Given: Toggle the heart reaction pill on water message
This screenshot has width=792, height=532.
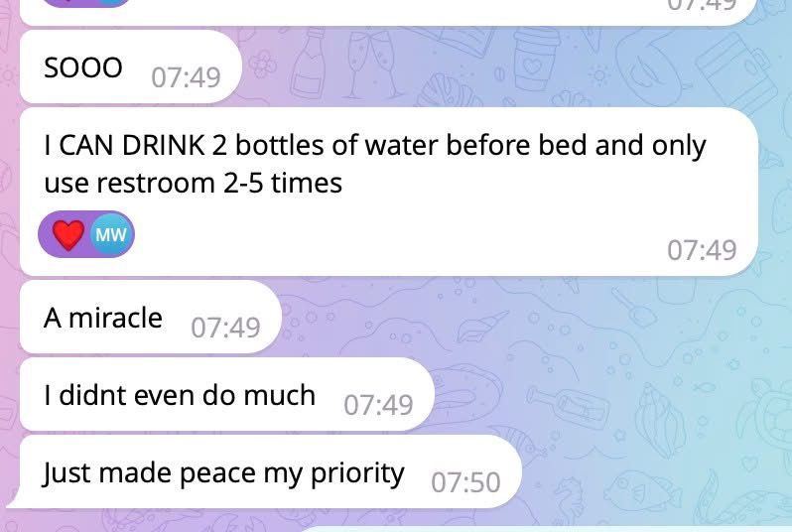Looking at the screenshot, I should click(x=86, y=234).
